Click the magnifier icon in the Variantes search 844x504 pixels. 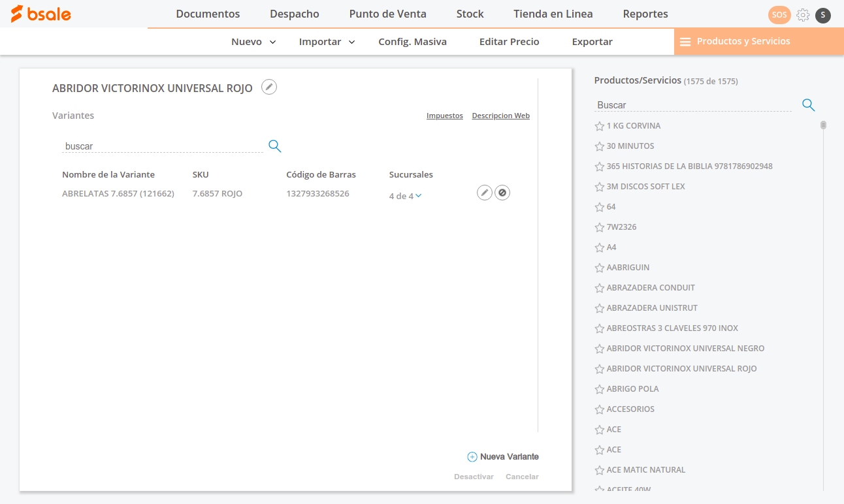275,146
